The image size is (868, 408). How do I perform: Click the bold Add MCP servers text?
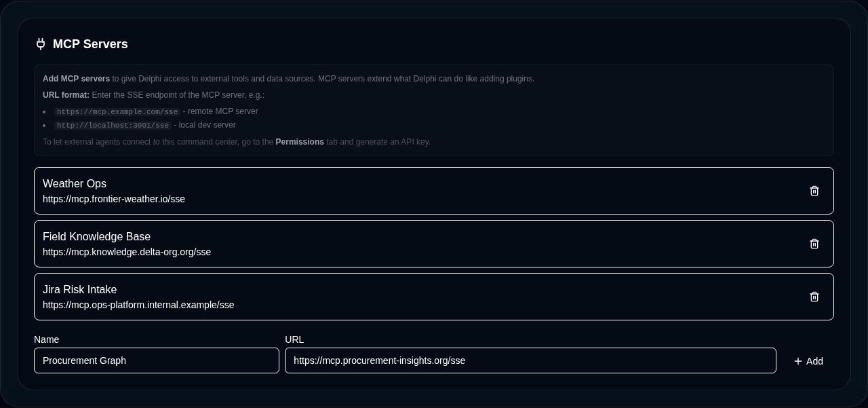[76, 79]
